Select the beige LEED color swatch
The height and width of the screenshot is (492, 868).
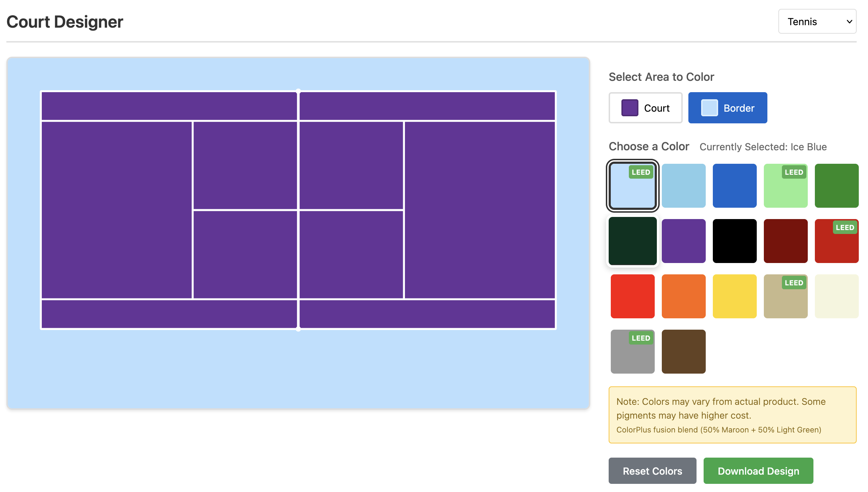pyautogui.click(x=785, y=296)
